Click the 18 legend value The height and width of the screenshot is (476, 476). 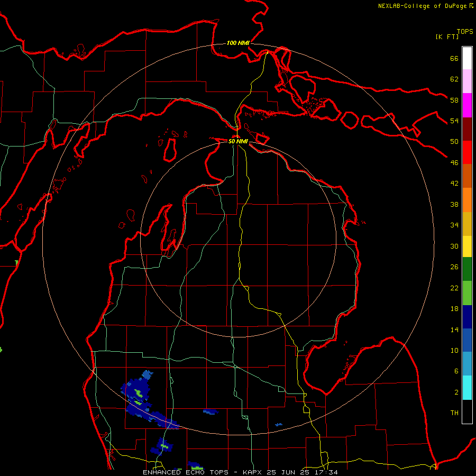click(x=454, y=309)
